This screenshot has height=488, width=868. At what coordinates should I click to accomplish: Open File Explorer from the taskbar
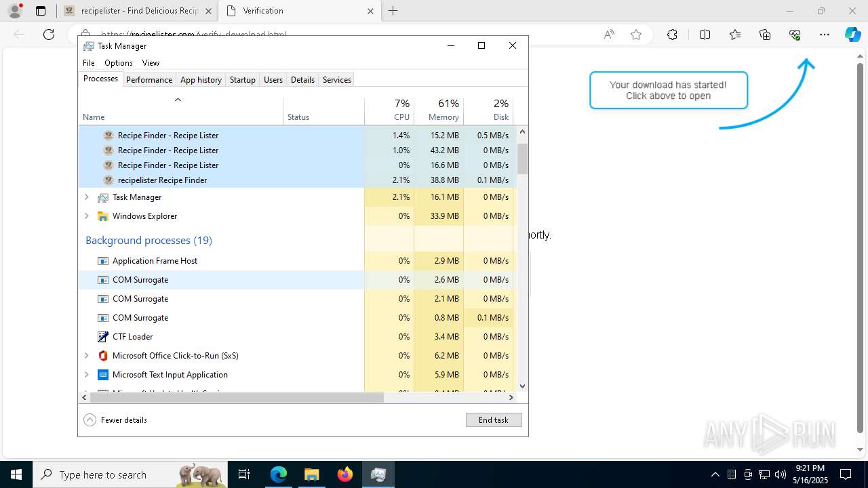(311, 474)
